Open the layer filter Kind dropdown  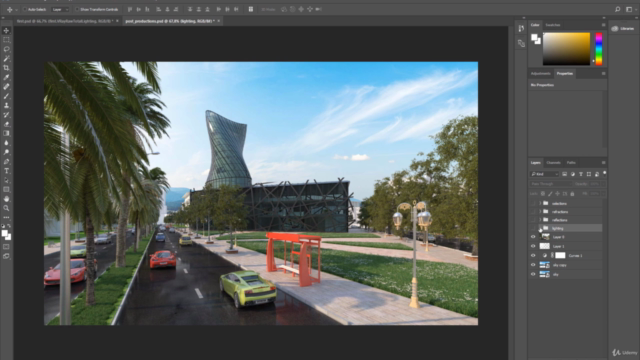click(544, 174)
